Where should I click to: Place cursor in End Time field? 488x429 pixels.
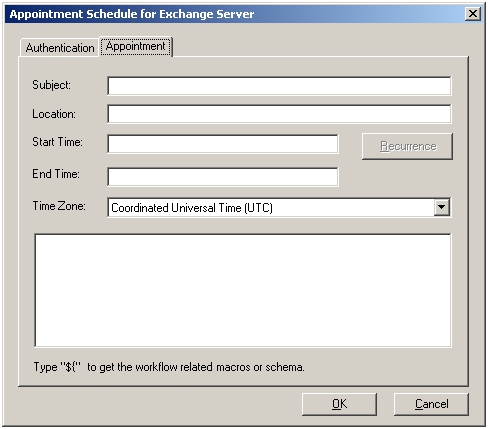click(x=223, y=177)
